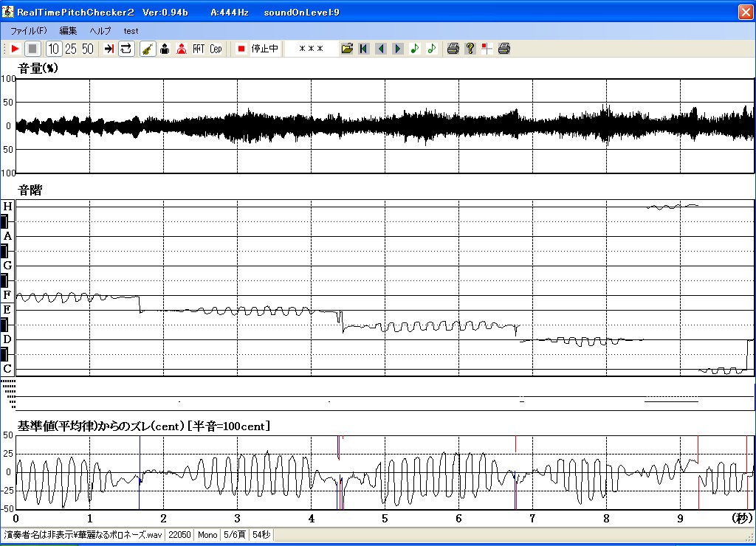Image resolution: width=756 pixels, height=546 pixels.
Task: Click the black key between G and F
Action: (x=4, y=280)
